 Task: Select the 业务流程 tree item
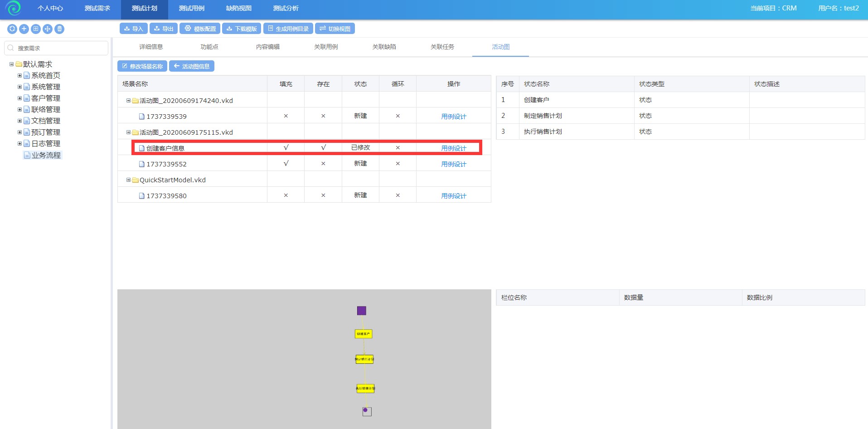click(x=46, y=155)
